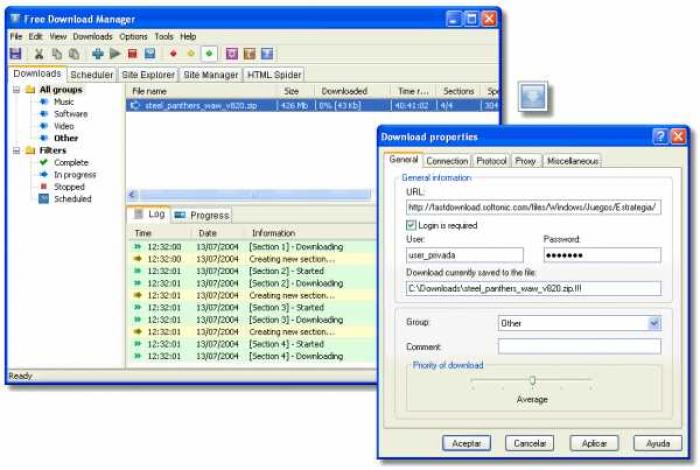This screenshot has width=700, height=470.
Task: Click the brown square toolbar icon
Action: pos(250,54)
